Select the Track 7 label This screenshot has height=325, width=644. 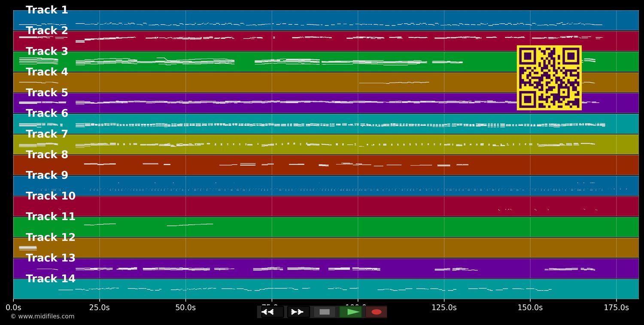click(47, 134)
